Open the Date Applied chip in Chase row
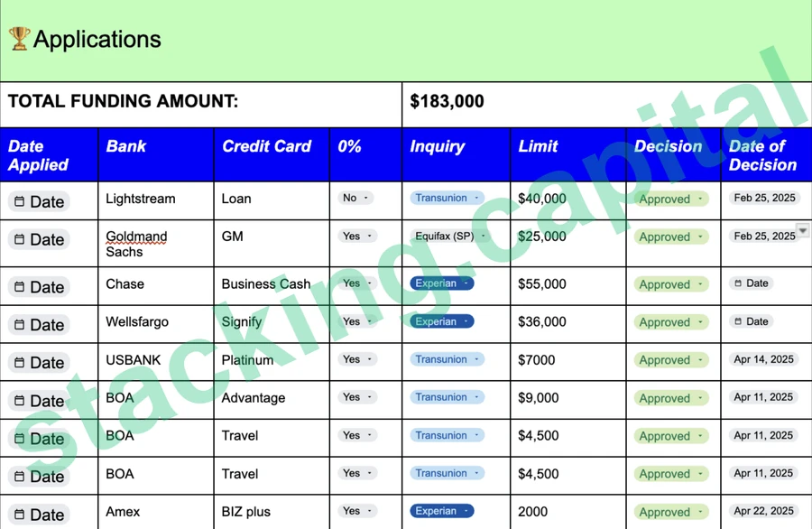This screenshot has height=529, width=812. (x=39, y=287)
